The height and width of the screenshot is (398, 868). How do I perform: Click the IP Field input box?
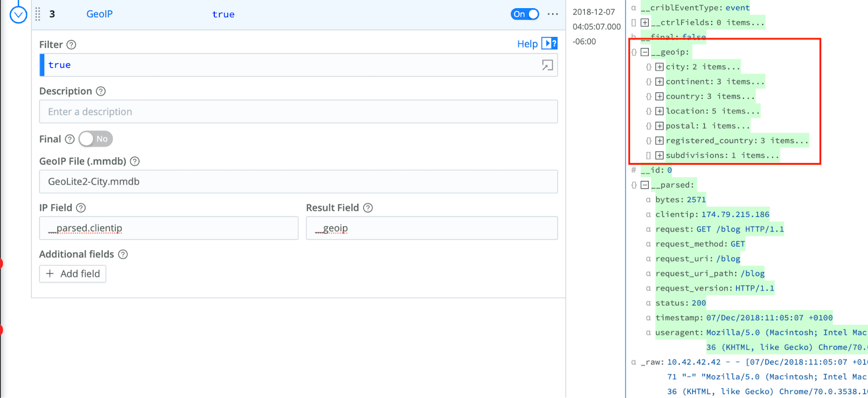pos(169,228)
